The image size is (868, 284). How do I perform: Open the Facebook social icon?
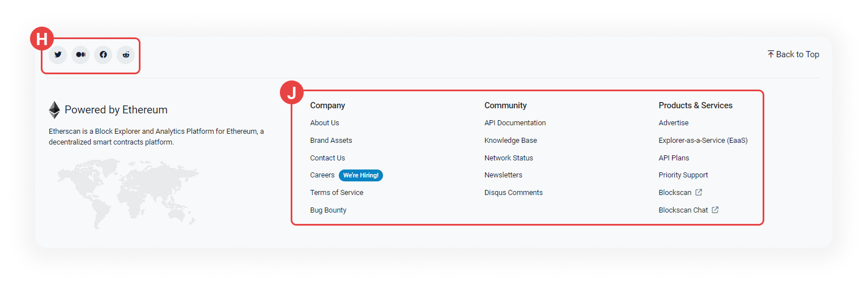[103, 55]
